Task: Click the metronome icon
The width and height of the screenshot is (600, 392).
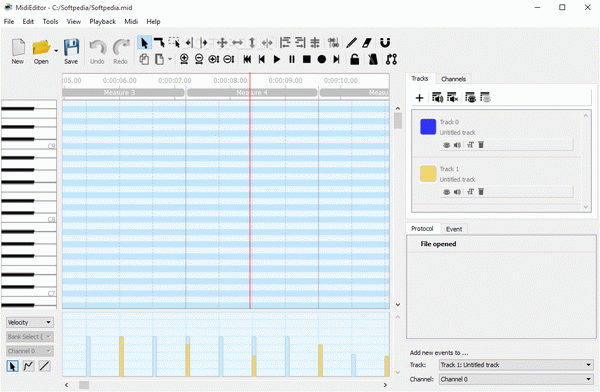Action: [x=373, y=59]
